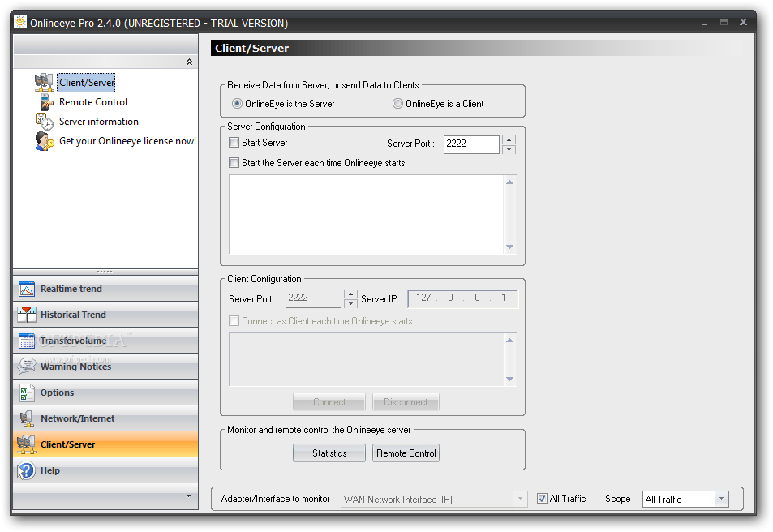The height and width of the screenshot is (532, 773).
Task: Check Connect as Client each time Onlineeye starts
Action: [x=234, y=321]
